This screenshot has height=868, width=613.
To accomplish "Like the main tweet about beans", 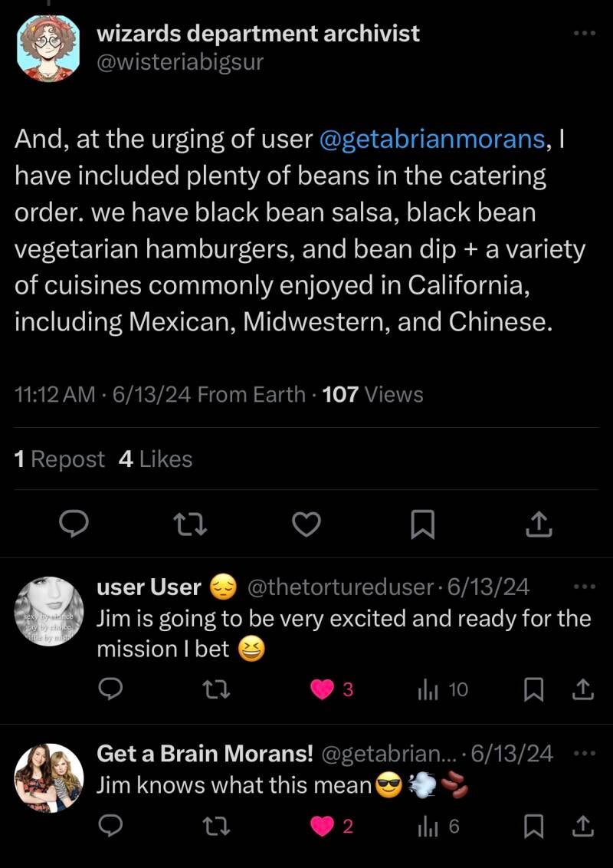I will point(306,524).
